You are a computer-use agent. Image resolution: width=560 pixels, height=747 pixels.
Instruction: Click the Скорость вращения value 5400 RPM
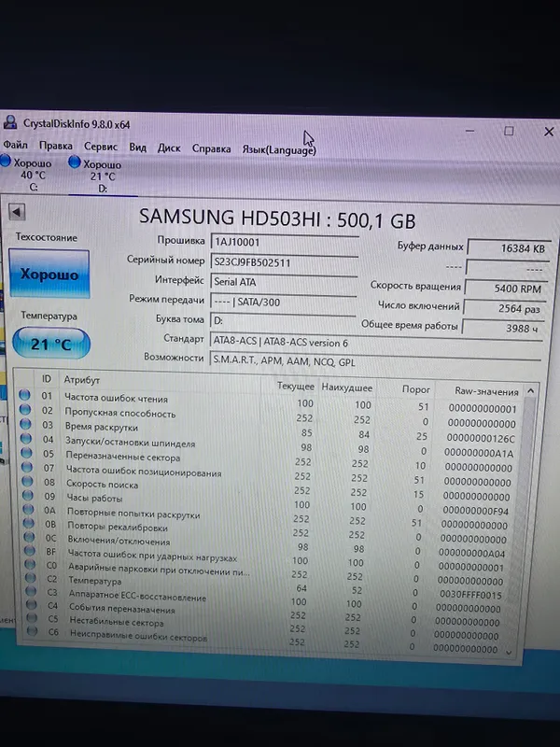(x=506, y=289)
